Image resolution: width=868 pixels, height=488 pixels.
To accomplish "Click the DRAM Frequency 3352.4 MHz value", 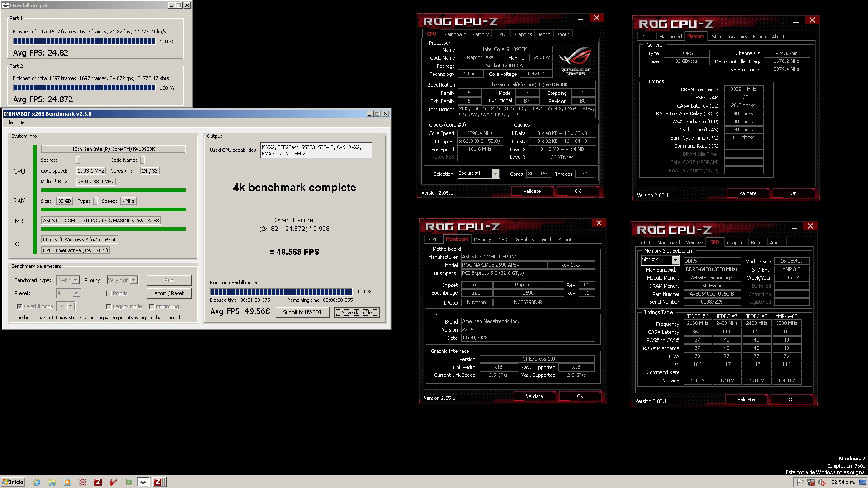I will pyautogui.click(x=743, y=89).
